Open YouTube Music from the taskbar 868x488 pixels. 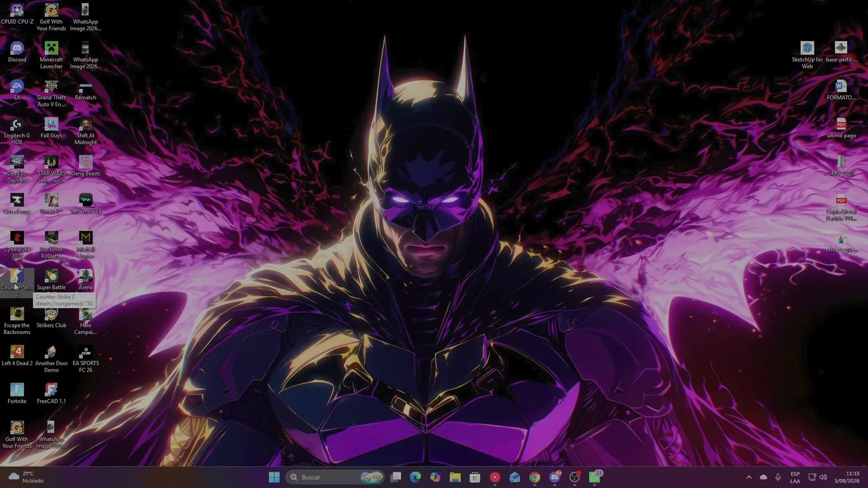pos(495,477)
